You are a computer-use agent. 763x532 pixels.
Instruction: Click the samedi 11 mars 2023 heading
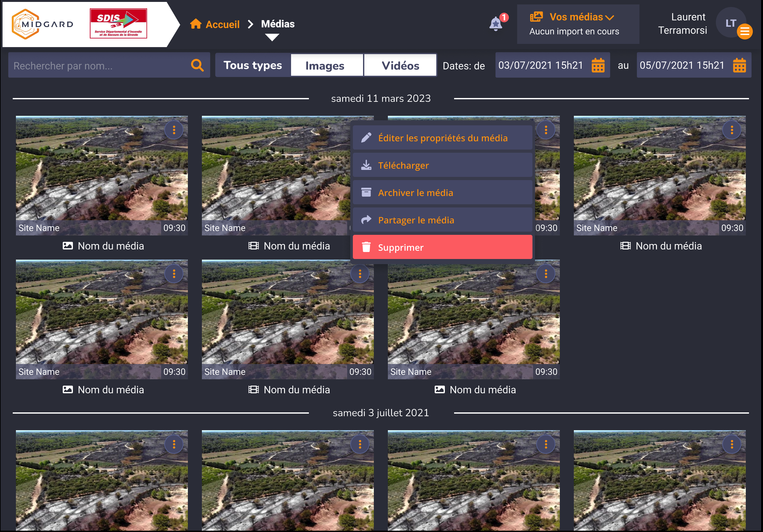(x=381, y=98)
